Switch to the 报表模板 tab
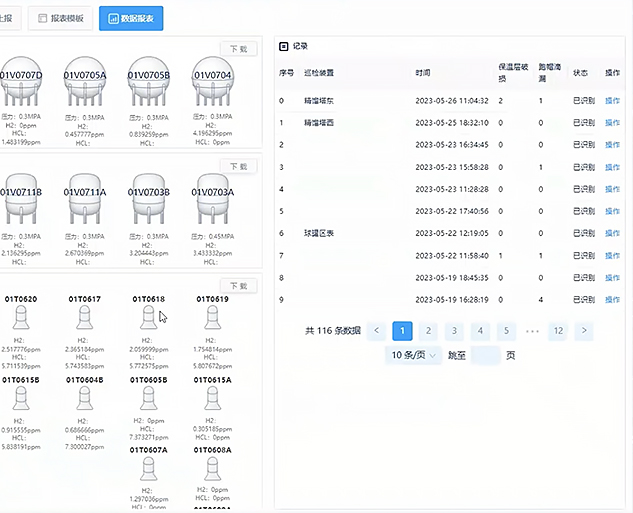 click(x=60, y=18)
